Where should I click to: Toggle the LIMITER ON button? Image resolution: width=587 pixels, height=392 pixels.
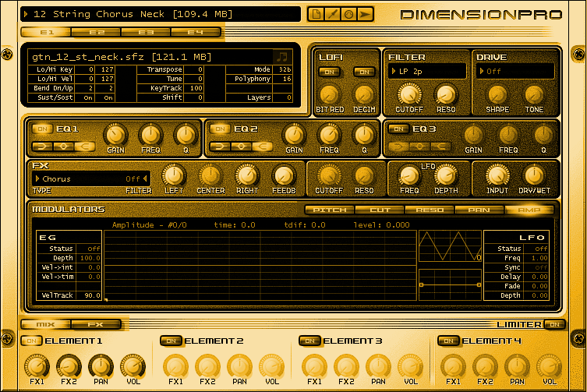pos(555,325)
